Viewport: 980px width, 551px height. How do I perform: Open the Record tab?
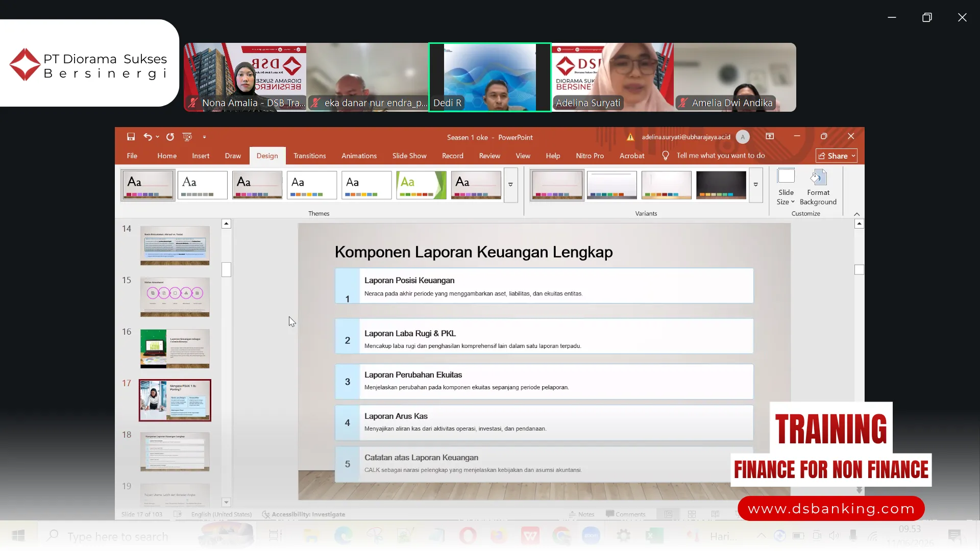453,156
